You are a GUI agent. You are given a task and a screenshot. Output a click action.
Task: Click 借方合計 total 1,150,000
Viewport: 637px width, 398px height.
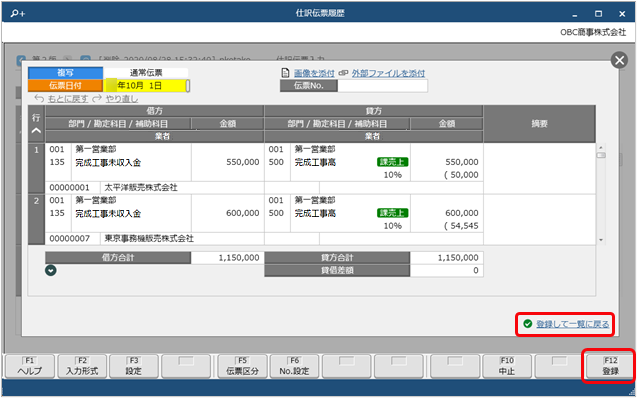(228, 257)
